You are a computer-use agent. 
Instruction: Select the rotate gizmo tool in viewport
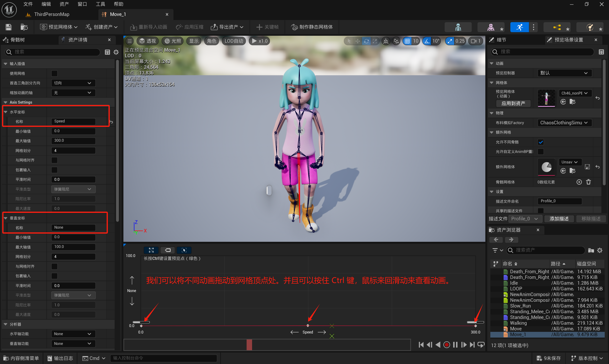(x=366, y=41)
